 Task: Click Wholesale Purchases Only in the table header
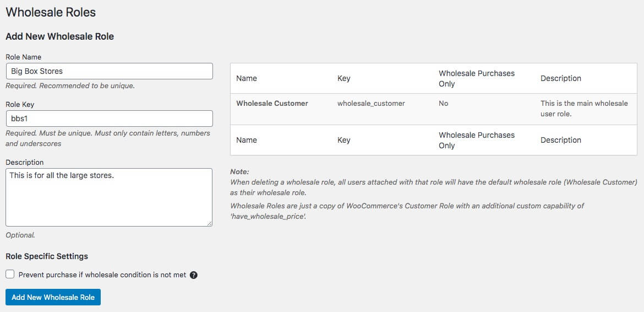[x=477, y=78]
